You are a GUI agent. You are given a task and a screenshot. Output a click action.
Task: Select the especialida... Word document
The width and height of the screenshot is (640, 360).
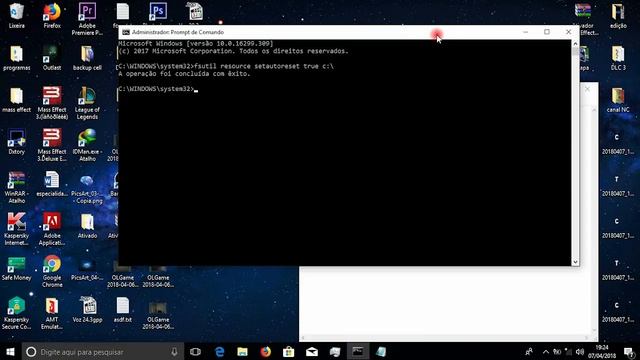[x=52, y=184]
